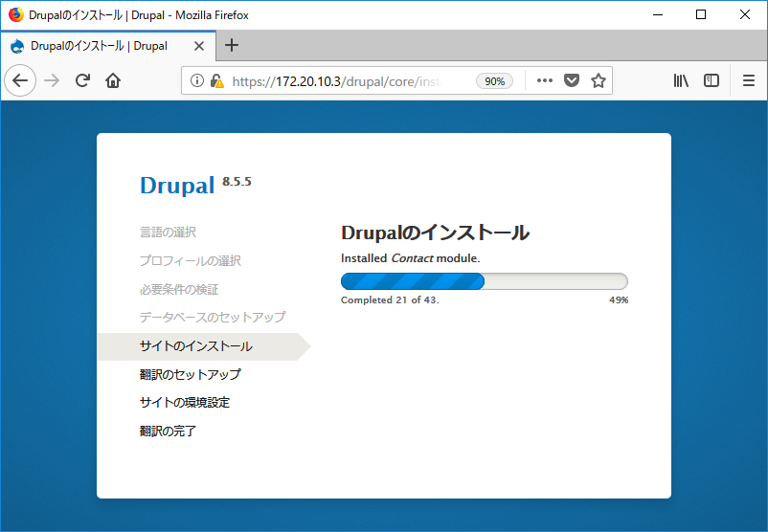The width and height of the screenshot is (768, 532).
Task: Click the insecure connection padlock warning icon
Action: [216, 80]
